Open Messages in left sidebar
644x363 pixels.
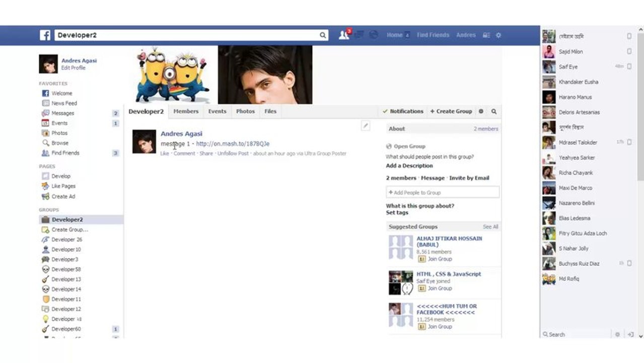(62, 113)
